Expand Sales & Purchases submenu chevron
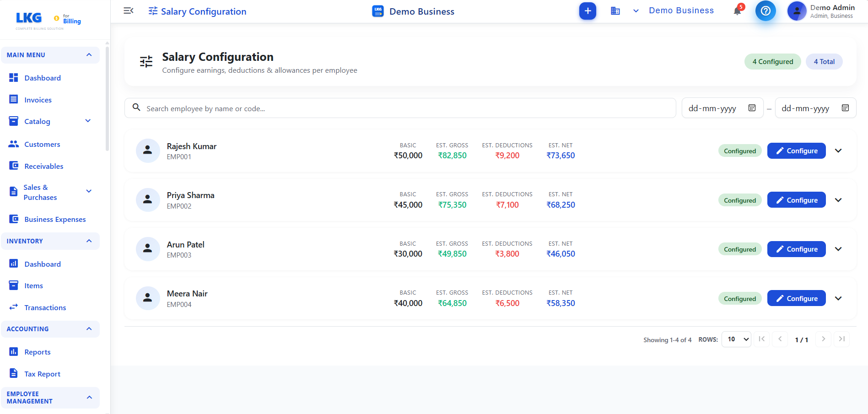868x414 pixels. click(x=89, y=191)
